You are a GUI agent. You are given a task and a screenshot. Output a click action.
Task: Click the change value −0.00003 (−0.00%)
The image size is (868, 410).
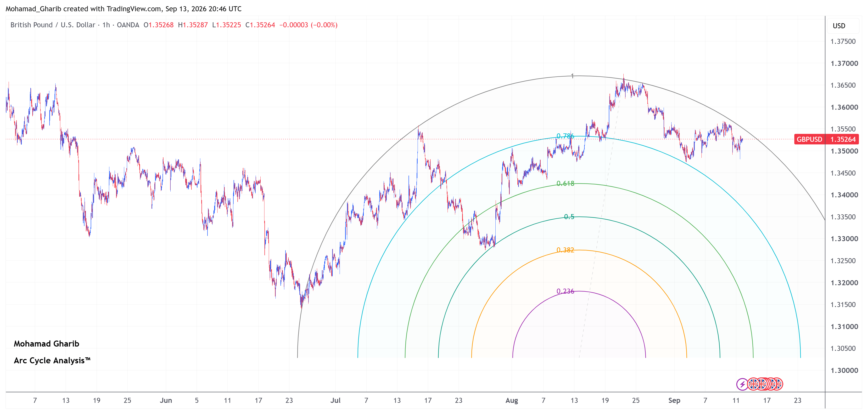point(308,25)
